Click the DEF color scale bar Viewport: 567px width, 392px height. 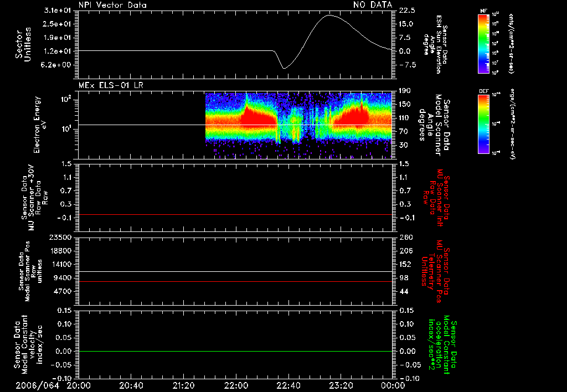coord(483,124)
